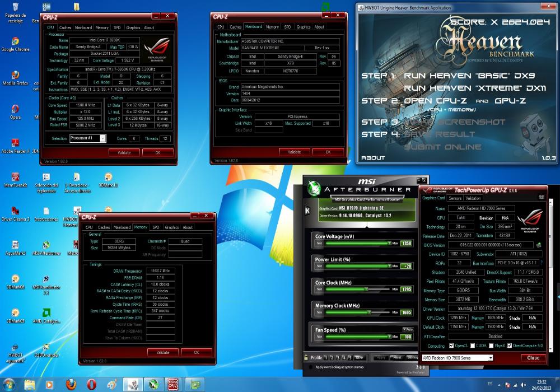The width and height of the screenshot is (560, 392).
Task: Open the Instrucciones text file icon
Action: pos(46,214)
